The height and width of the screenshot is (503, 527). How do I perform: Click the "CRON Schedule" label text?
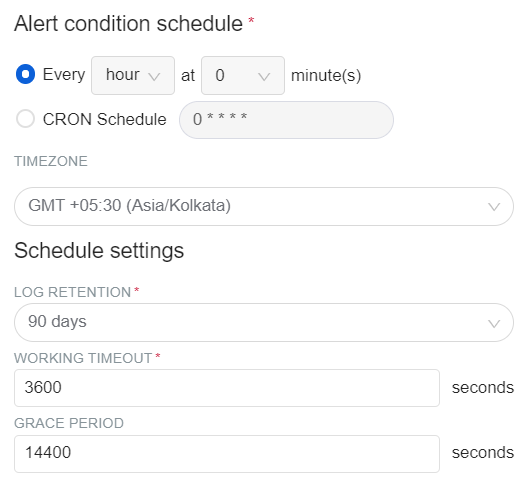tap(105, 119)
